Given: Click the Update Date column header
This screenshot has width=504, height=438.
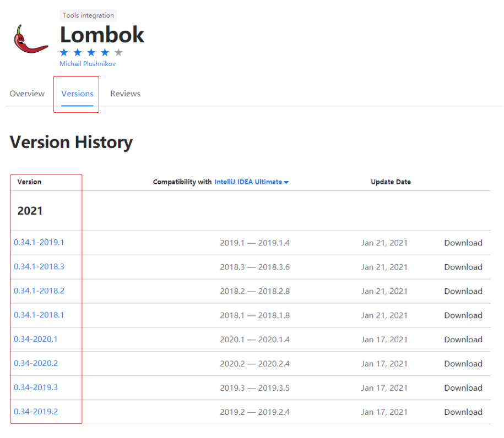Looking at the screenshot, I should point(391,182).
